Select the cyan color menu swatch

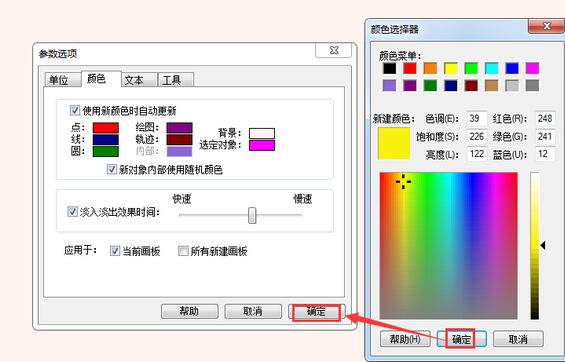pos(491,68)
